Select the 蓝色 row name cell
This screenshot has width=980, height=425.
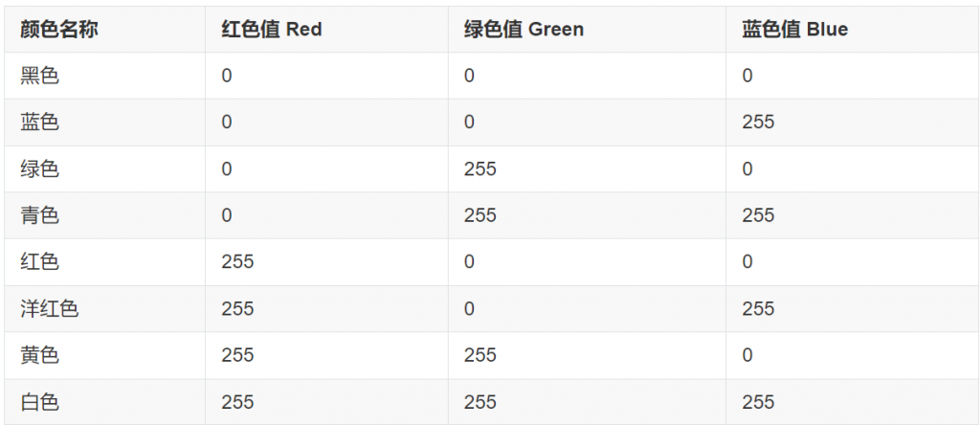pos(40,122)
